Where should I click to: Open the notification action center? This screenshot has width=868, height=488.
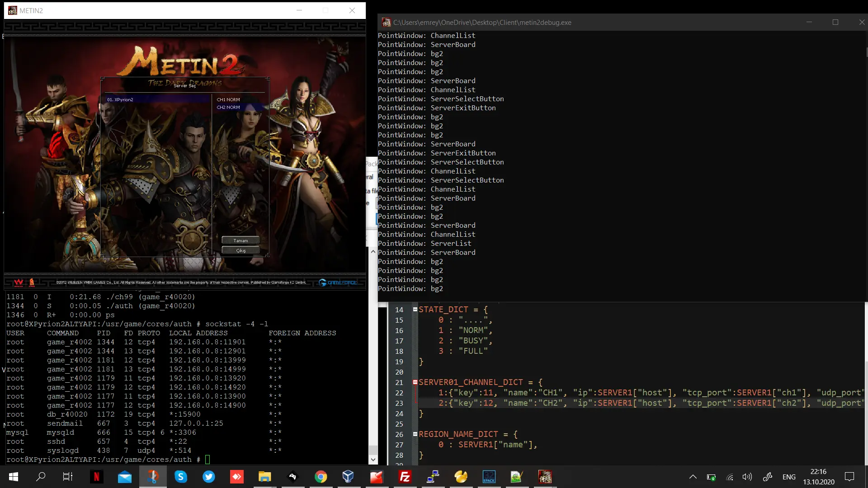[x=849, y=477]
